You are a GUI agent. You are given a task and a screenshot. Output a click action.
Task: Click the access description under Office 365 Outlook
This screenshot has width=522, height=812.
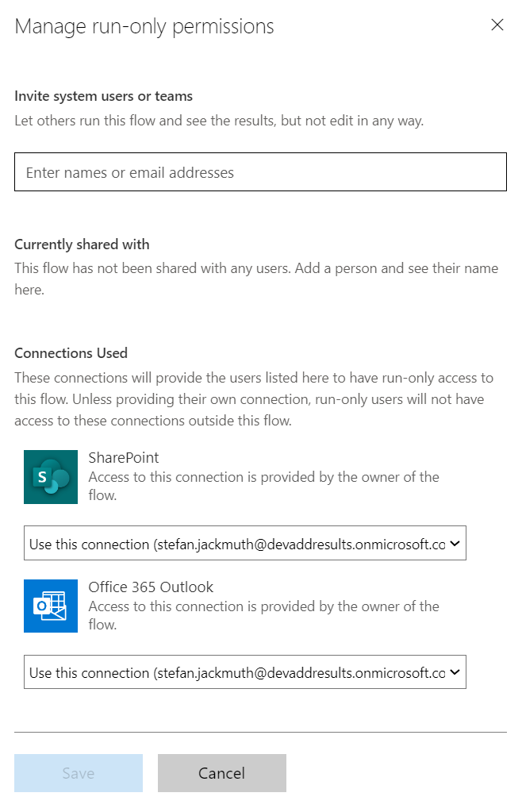point(263,615)
